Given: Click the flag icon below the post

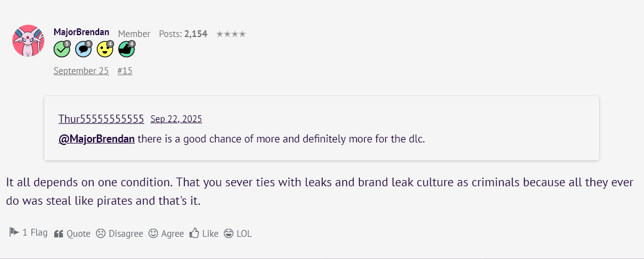Looking at the screenshot, I should click(x=14, y=232).
